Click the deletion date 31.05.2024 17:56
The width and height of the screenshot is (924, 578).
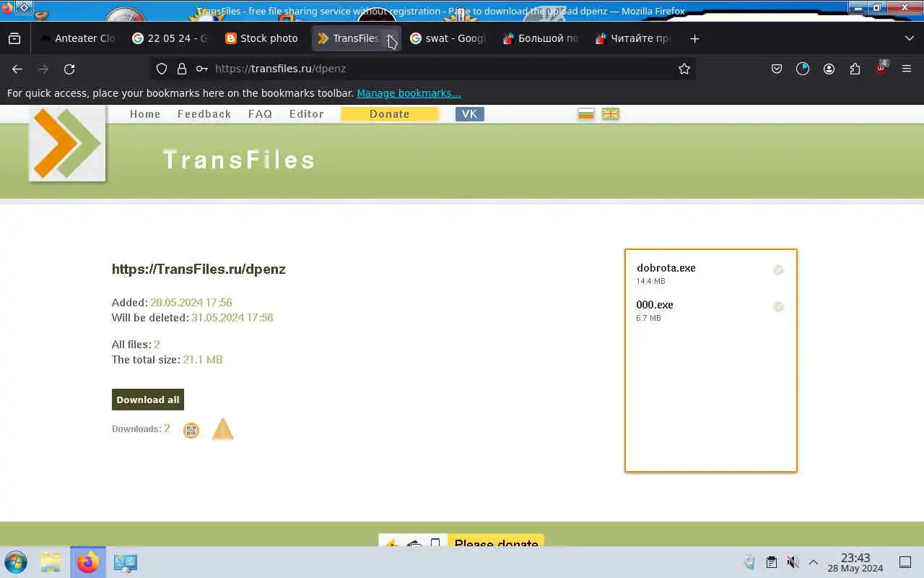232,318
